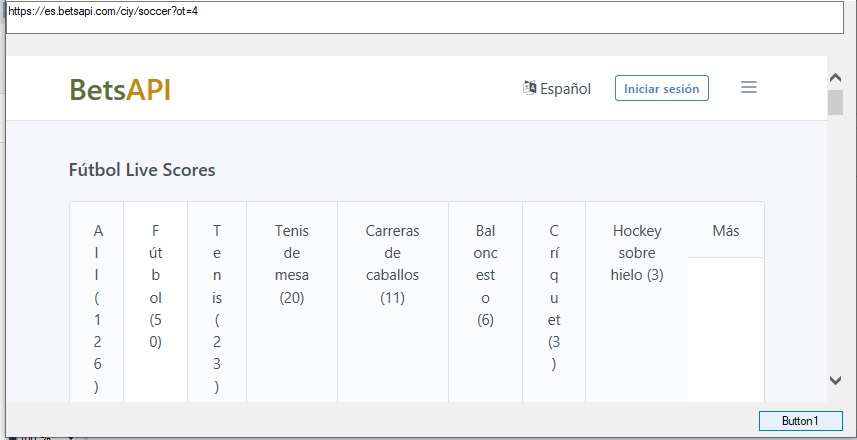Click the Fútbol Live Scores heading
The height and width of the screenshot is (440, 857).
[x=142, y=170]
